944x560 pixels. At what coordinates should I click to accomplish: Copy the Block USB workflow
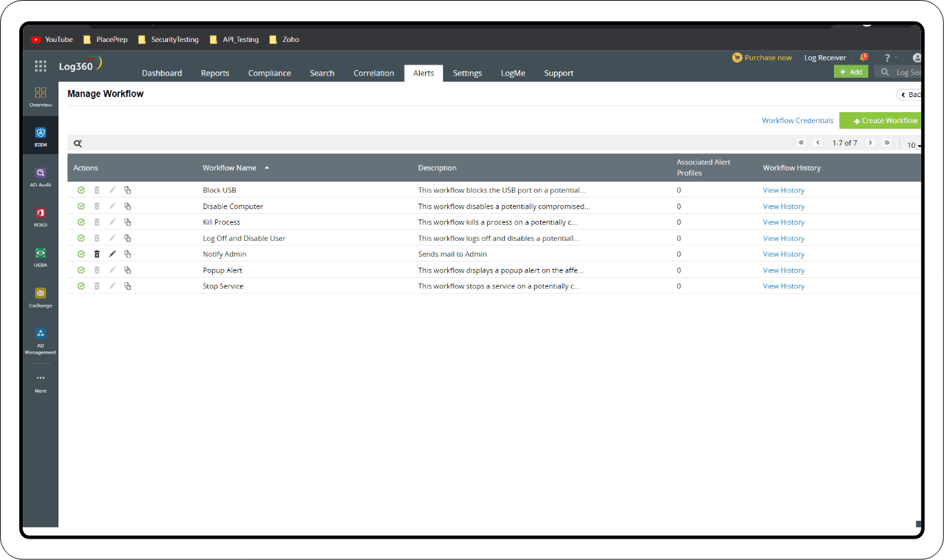click(127, 190)
